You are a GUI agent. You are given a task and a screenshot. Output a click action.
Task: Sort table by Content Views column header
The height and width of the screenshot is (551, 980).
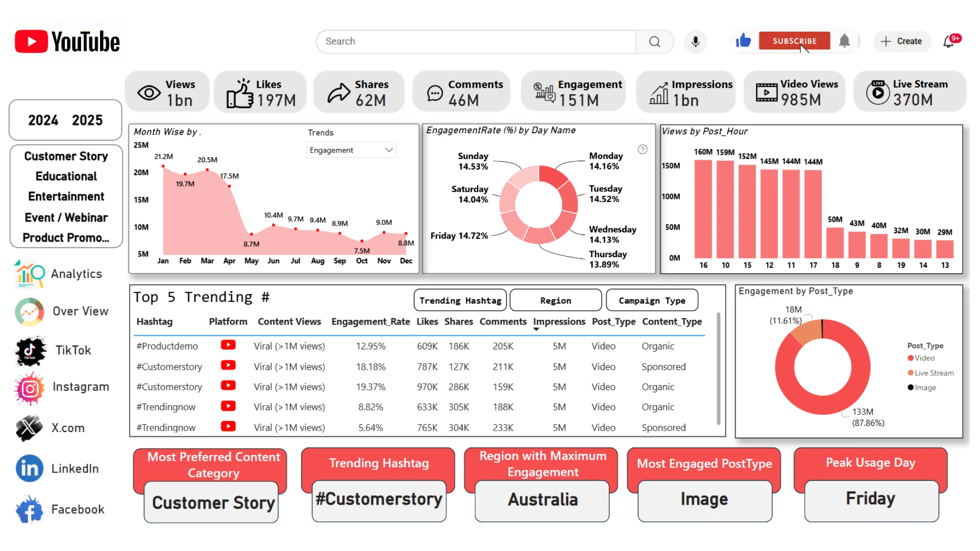click(x=289, y=322)
